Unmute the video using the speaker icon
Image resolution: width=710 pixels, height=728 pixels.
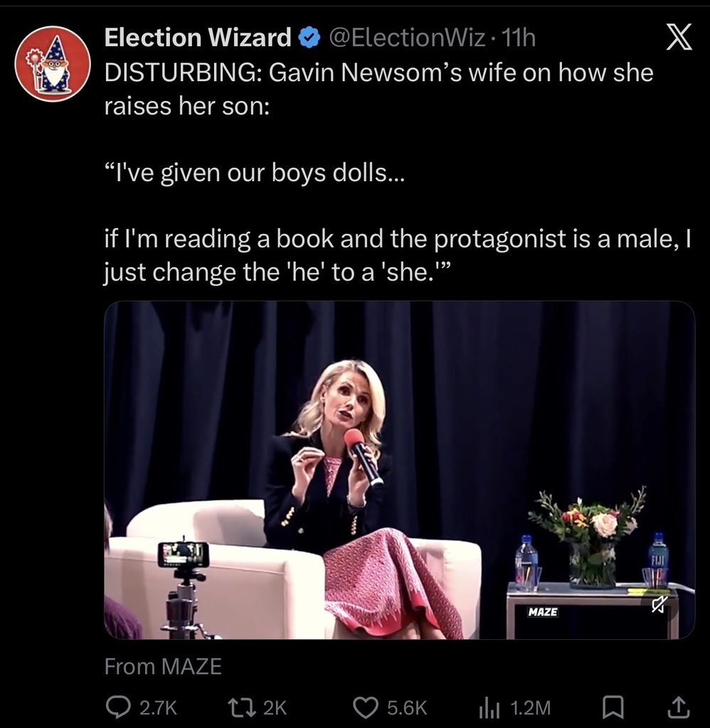click(x=659, y=605)
